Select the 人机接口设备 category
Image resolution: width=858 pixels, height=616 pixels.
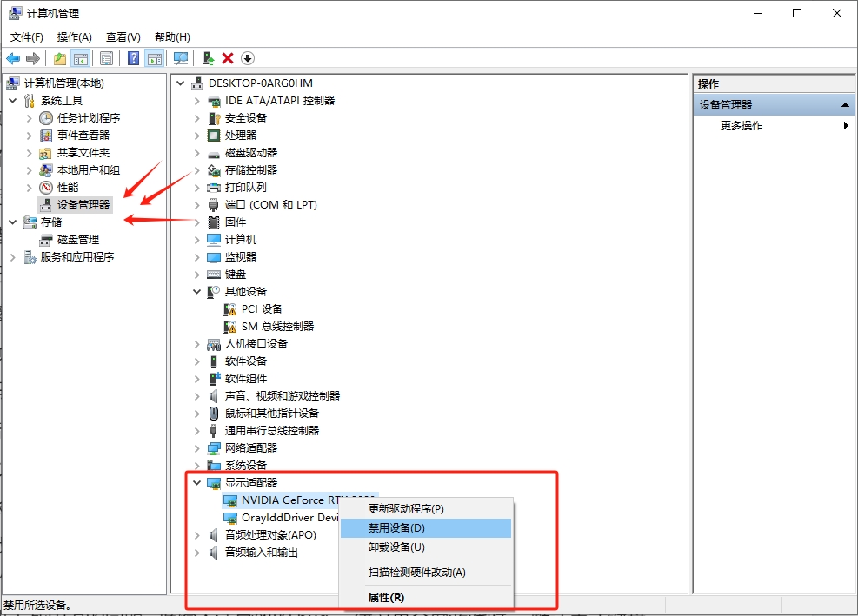point(256,343)
